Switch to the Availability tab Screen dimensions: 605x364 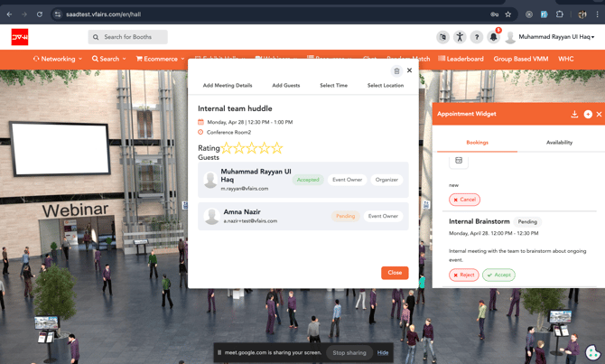pyautogui.click(x=559, y=142)
